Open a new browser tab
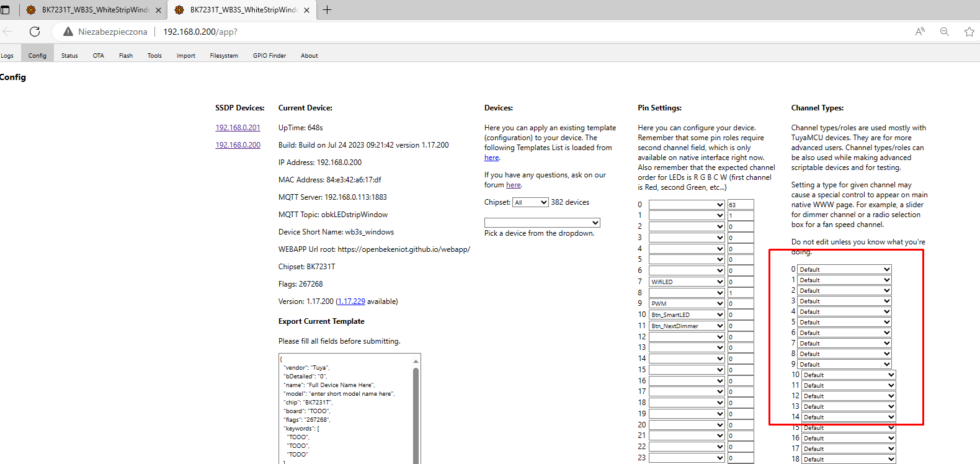The height and width of the screenshot is (464, 980). 327,10
